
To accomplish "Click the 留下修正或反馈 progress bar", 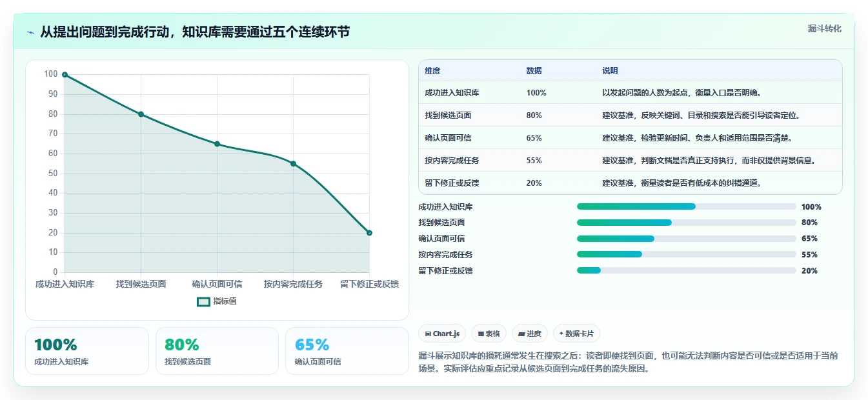I will (686, 270).
